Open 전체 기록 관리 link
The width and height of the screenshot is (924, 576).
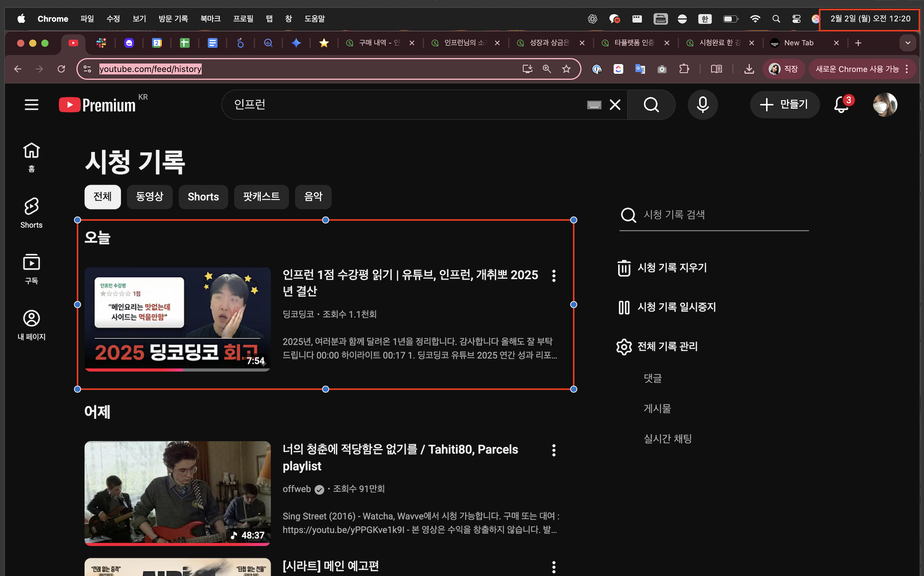[x=667, y=346]
